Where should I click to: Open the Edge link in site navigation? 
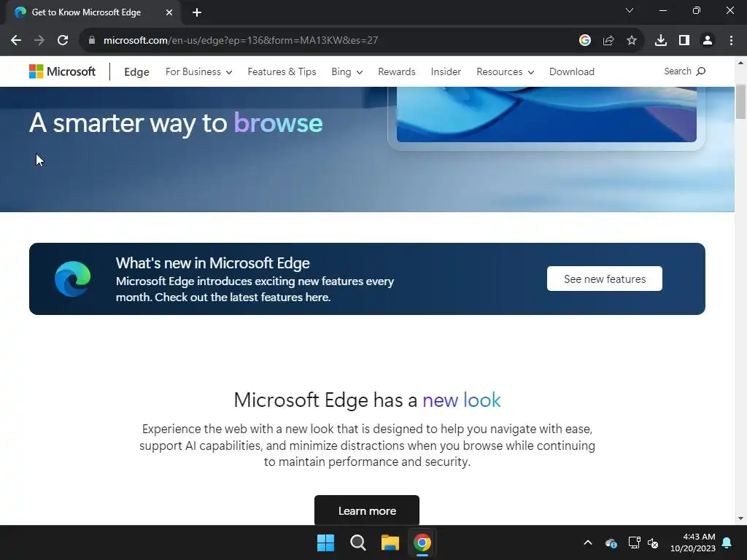136,72
